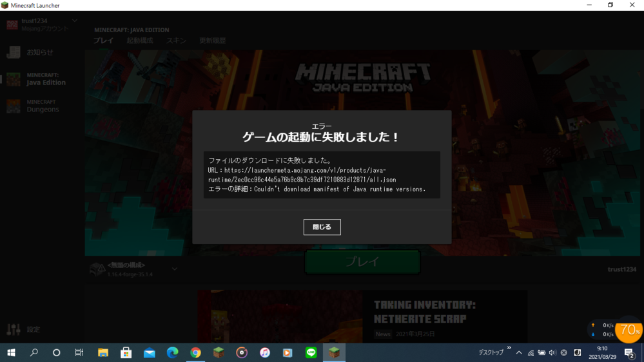Click the green play button
The width and height of the screenshot is (644, 362).
click(x=363, y=262)
